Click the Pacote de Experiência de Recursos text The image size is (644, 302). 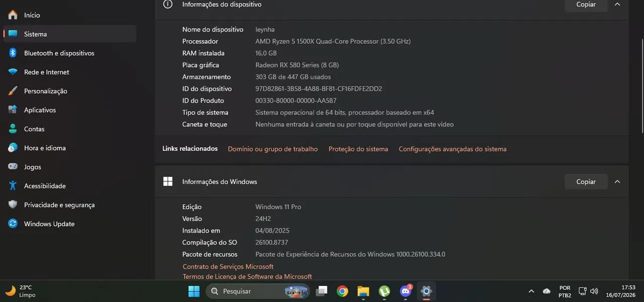point(350,254)
